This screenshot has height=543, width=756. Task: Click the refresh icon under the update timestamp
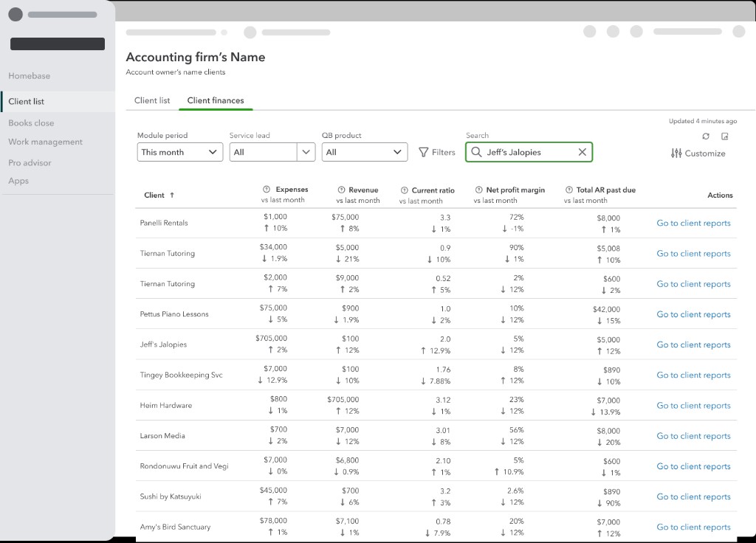pos(706,136)
